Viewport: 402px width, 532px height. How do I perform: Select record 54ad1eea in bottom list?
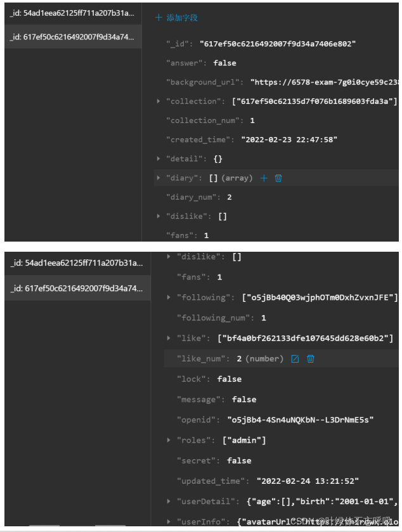pos(75,263)
